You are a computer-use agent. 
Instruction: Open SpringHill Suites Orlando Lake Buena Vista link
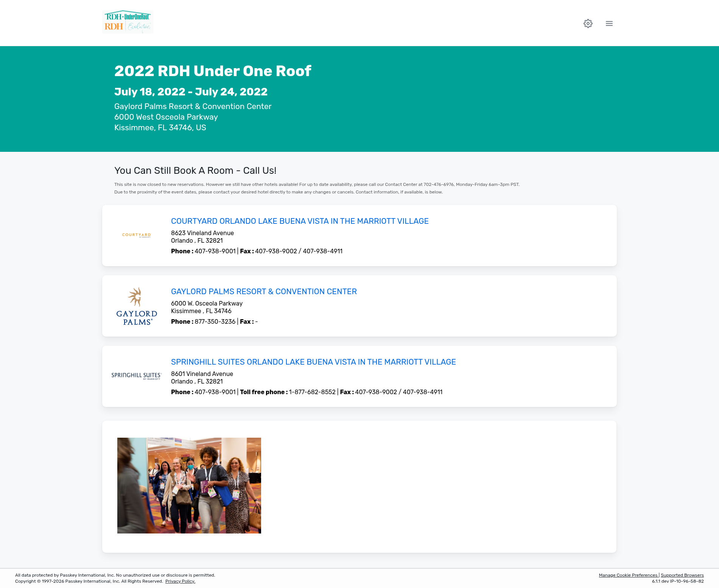313,362
